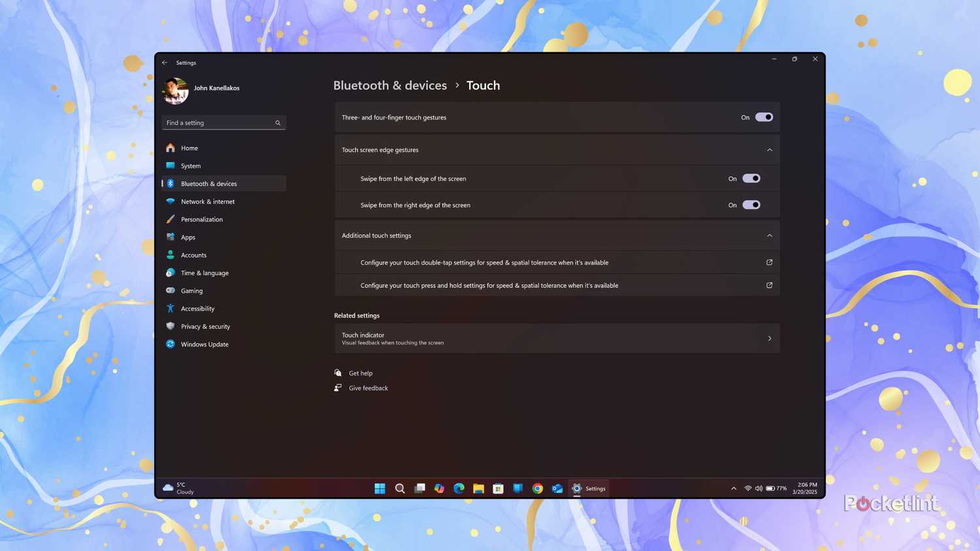Disable three- and four-finger touch gestures

tap(764, 118)
